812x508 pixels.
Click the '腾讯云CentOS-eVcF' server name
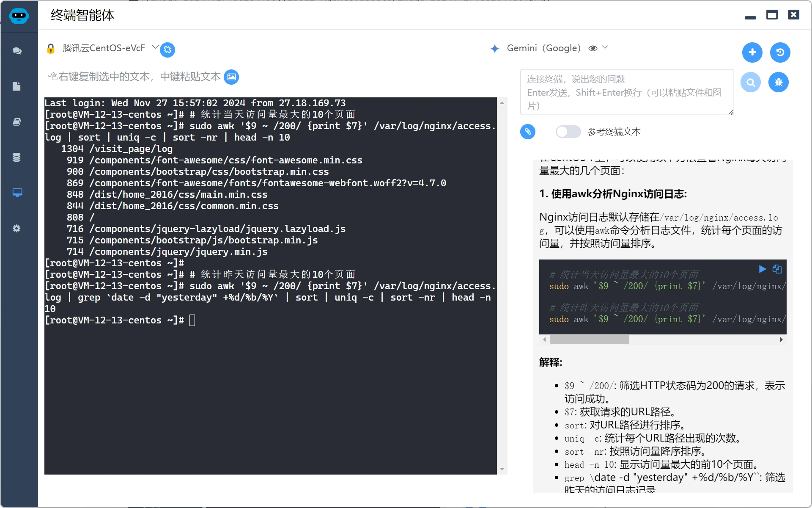104,48
